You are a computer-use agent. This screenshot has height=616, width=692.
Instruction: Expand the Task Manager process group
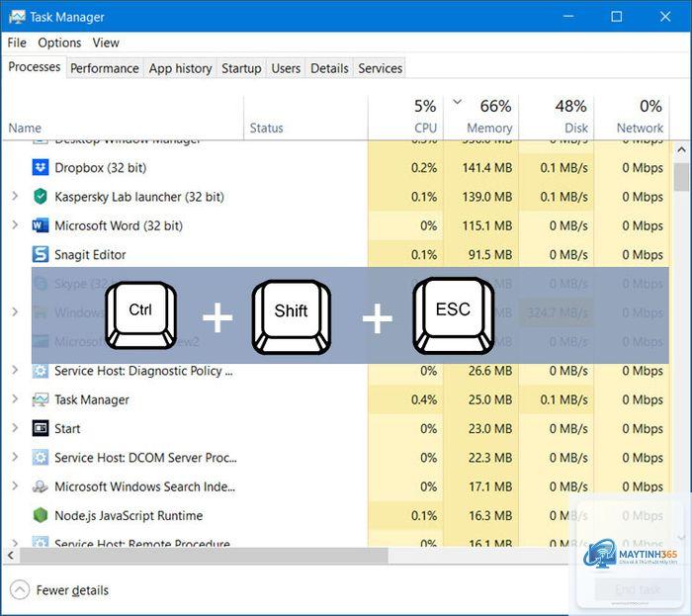pyautogui.click(x=15, y=398)
